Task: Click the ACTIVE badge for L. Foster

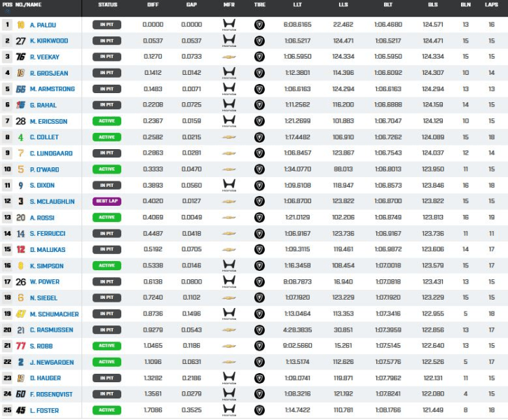Action: click(107, 410)
